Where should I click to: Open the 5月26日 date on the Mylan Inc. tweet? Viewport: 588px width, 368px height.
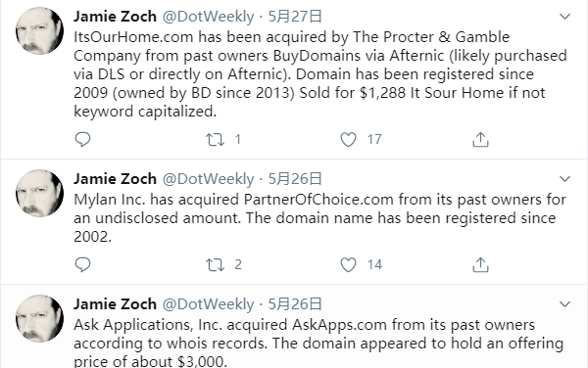[x=295, y=179]
